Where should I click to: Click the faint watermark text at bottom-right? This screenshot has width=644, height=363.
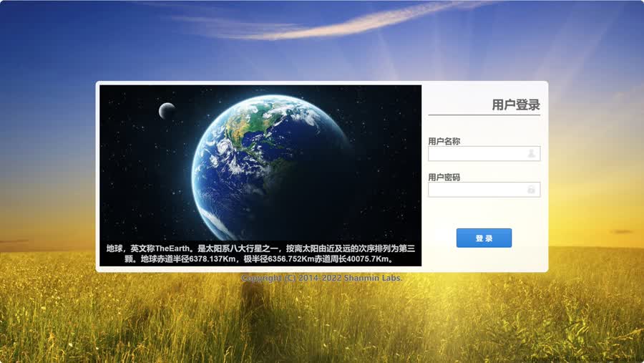click(580, 357)
